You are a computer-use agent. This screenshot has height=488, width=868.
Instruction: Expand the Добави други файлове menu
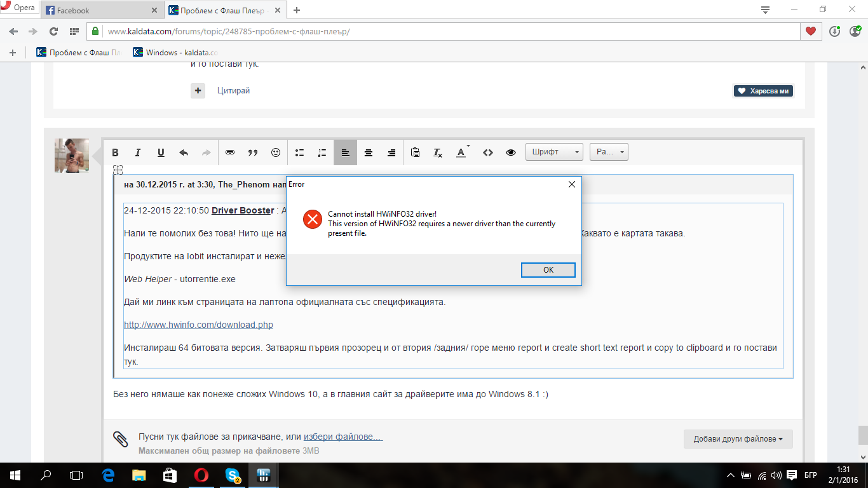pyautogui.click(x=738, y=439)
